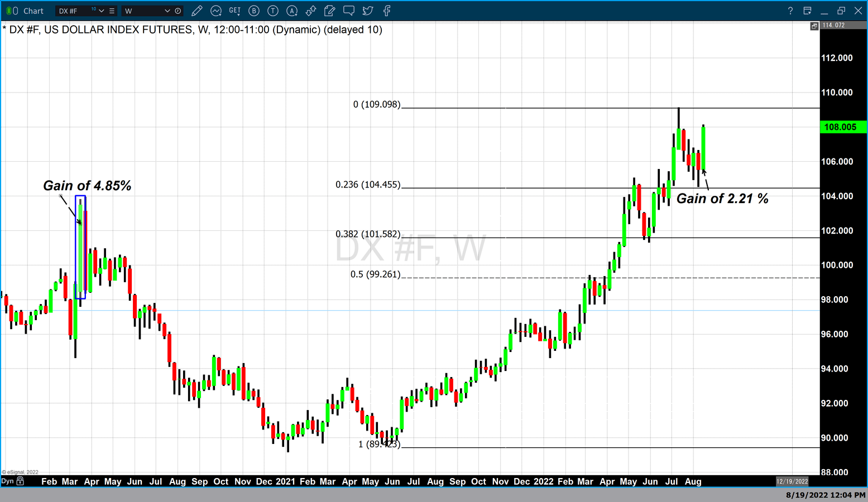Viewport: 868px width, 502px height.
Task: Open the DX #F symbol dropdown
Action: pyautogui.click(x=102, y=11)
